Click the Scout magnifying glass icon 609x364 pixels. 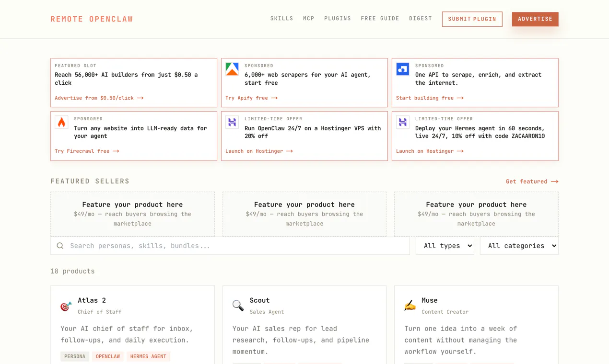(x=238, y=306)
